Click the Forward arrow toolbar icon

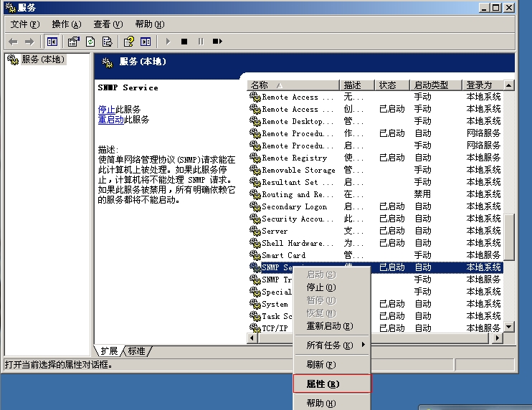[29, 42]
